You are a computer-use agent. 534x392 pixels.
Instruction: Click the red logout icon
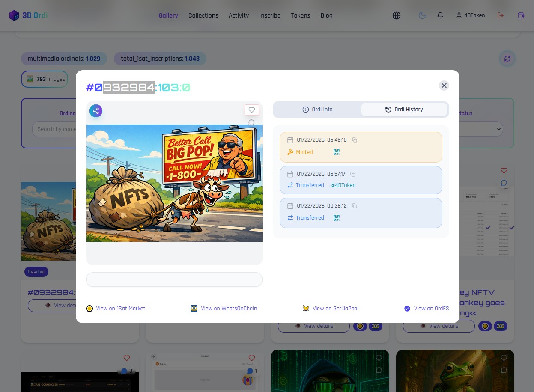501,15
